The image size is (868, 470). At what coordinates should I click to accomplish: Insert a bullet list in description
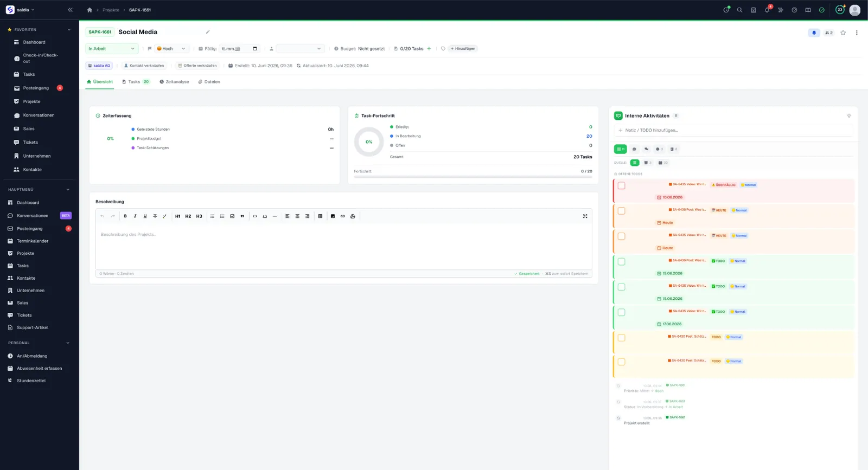pyautogui.click(x=212, y=216)
